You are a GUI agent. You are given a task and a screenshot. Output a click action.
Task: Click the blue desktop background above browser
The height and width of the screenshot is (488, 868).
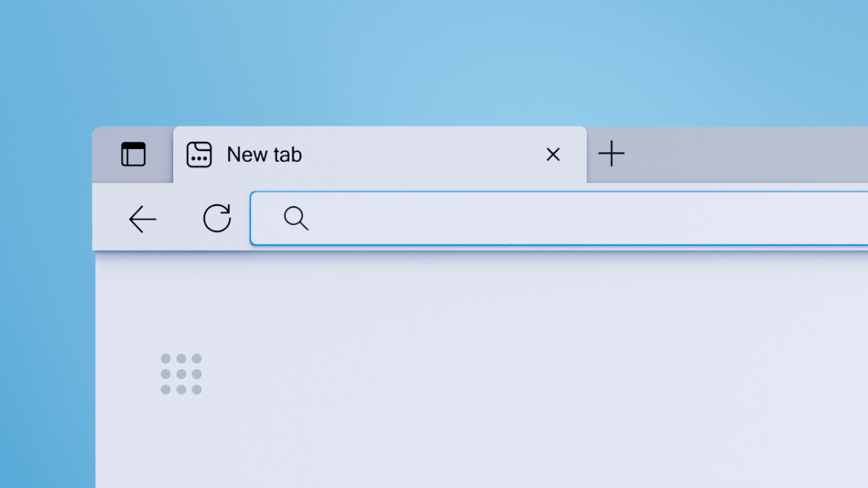point(434,61)
